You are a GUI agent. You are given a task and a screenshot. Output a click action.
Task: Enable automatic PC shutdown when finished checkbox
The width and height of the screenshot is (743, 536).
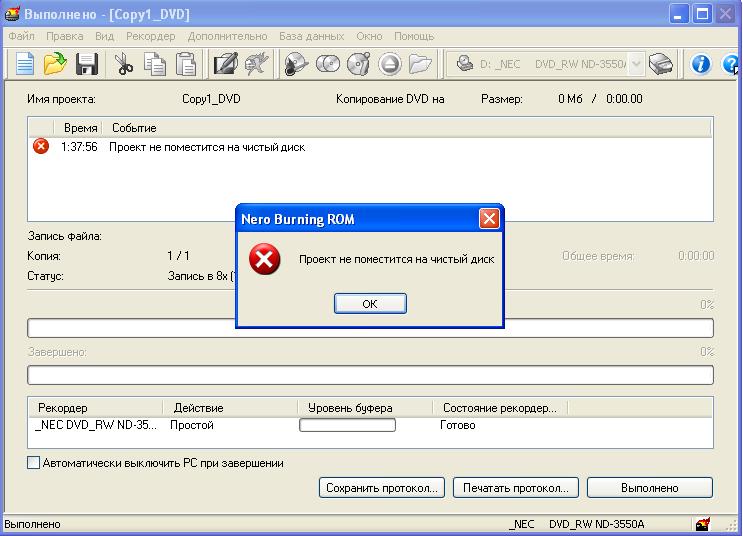pyautogui.click(x=34, y=463)
